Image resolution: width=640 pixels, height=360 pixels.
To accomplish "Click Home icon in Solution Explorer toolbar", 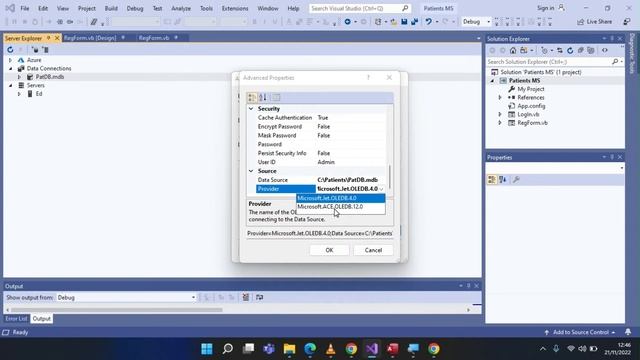I will pyautogui.click(x=513, y=50).
